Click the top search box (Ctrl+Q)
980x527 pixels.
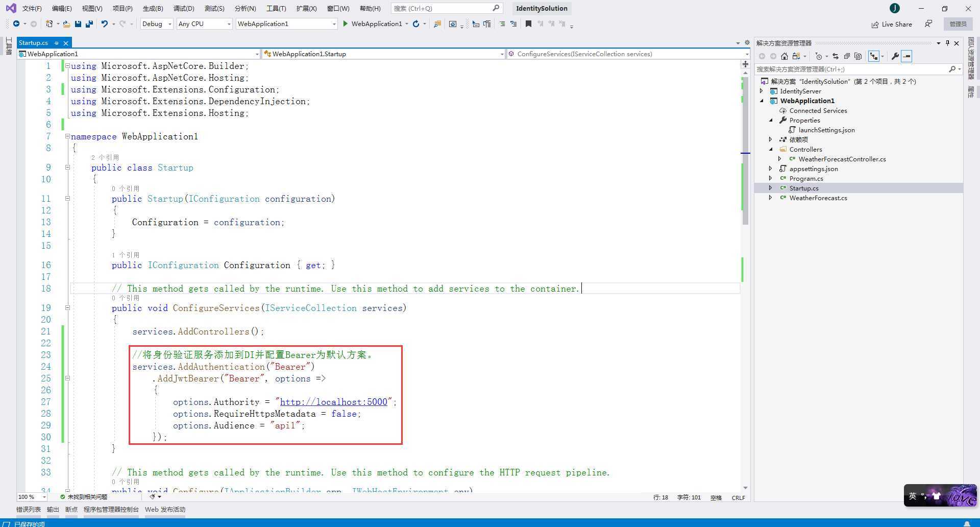447,8
